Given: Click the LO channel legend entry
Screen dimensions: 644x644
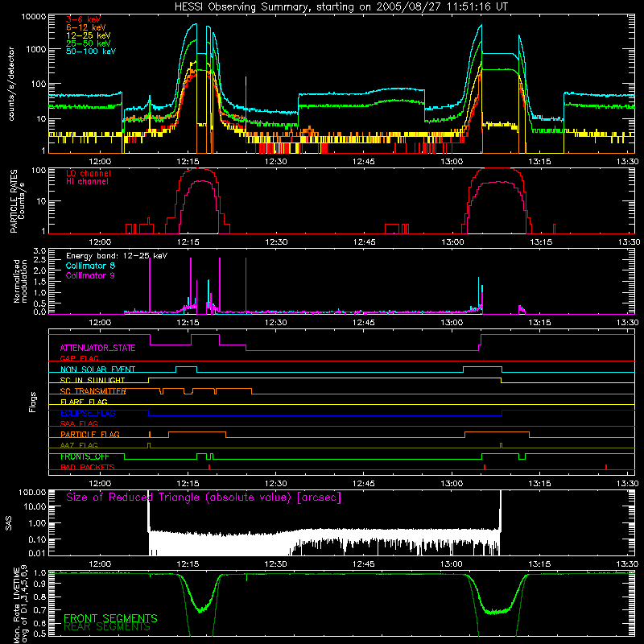Looking at the screenshot, I should click(89, 173).
